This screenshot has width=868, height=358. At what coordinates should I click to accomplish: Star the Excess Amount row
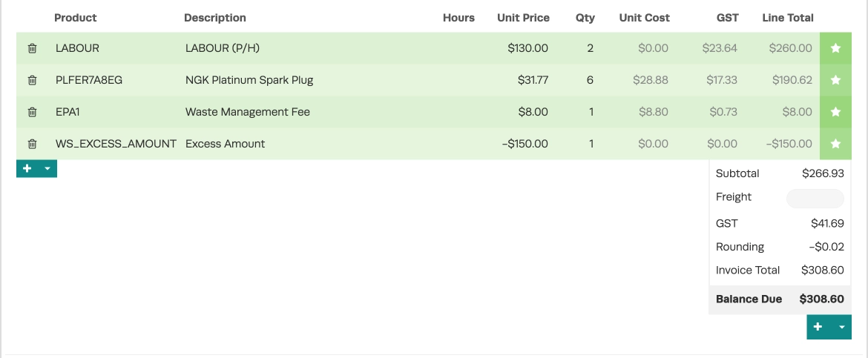tap(835, 144)
